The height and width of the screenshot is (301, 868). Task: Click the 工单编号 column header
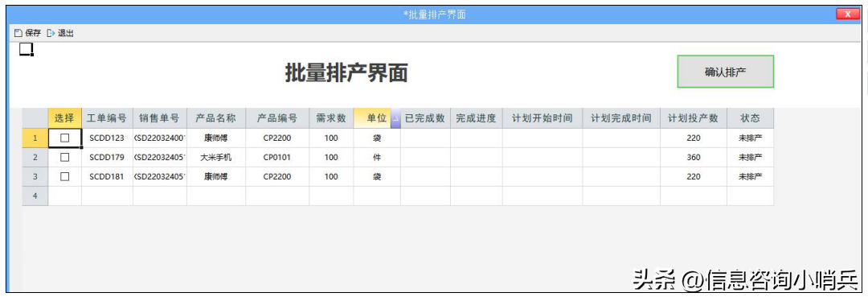[x=107, y=118]
